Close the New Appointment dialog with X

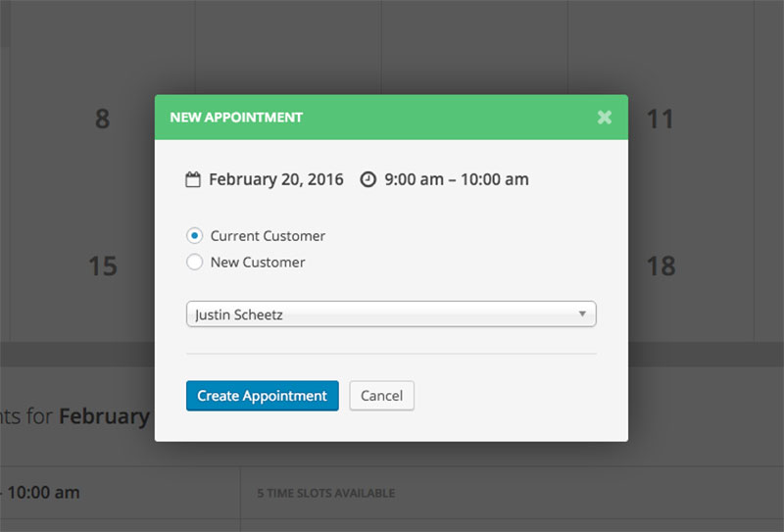(x=605, y=118)
